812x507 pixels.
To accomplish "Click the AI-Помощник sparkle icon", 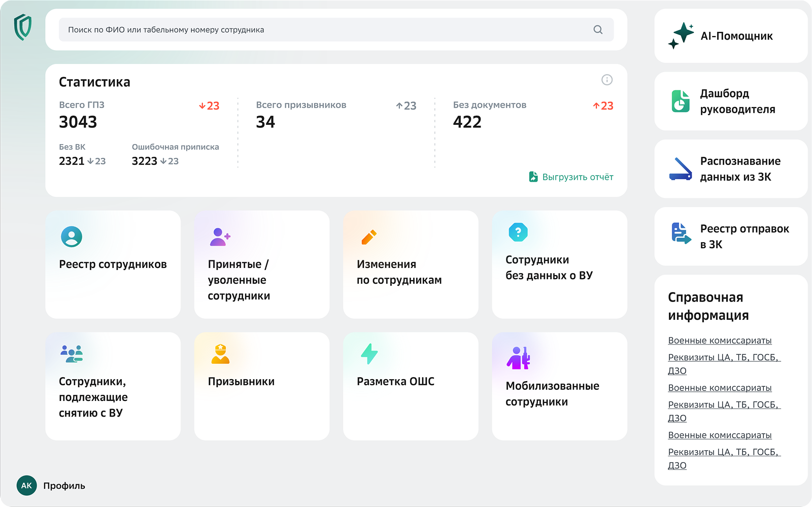I will (x=681, y=36).
